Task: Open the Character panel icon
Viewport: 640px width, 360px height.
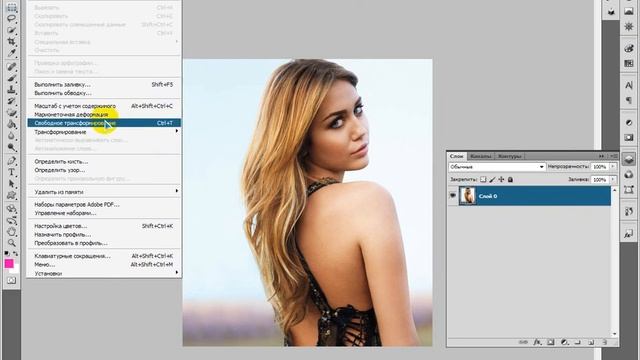Action: [629, 85]
